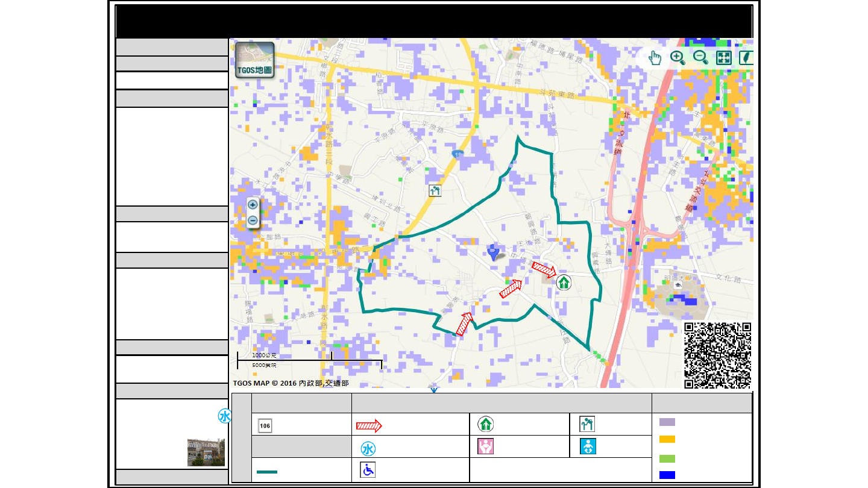Click the blue 水 circle legend icon
The image size is (868, 488).
(x=368, y=449)
